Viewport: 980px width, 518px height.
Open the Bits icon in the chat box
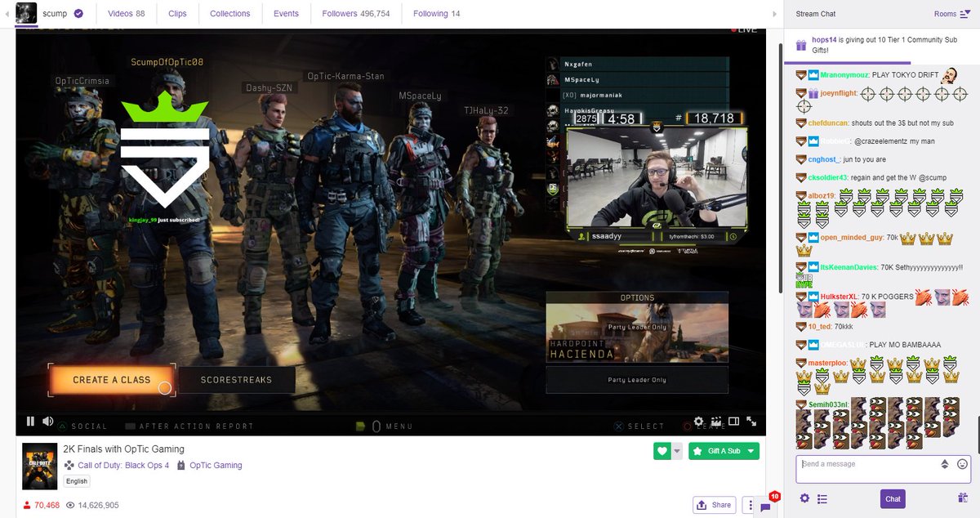tap(945, 464)
